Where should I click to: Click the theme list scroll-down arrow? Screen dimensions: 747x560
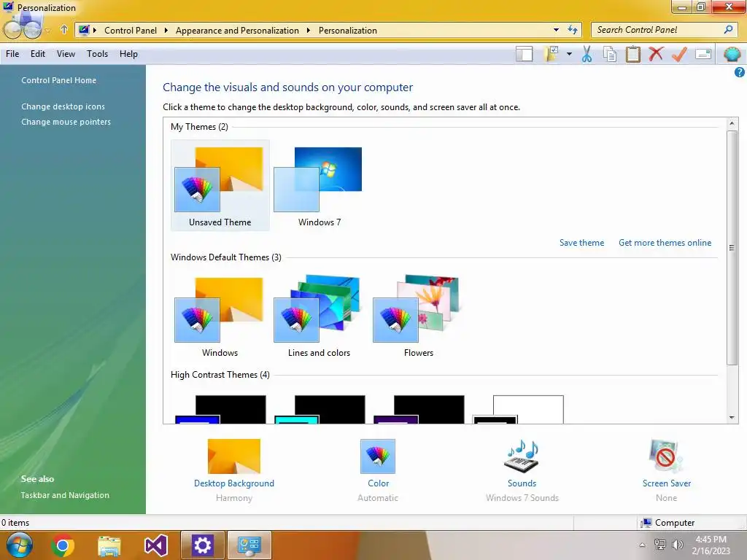tap(732, 418)
